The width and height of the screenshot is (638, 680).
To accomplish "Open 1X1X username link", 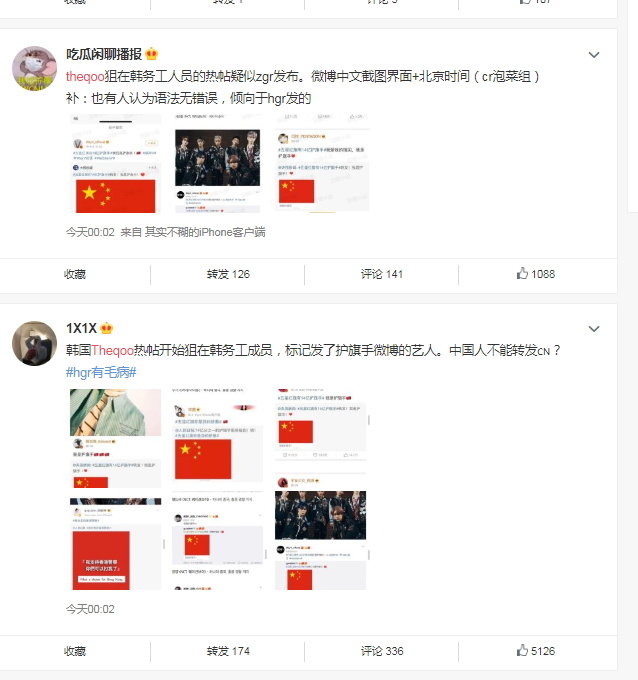I will 81,328.
